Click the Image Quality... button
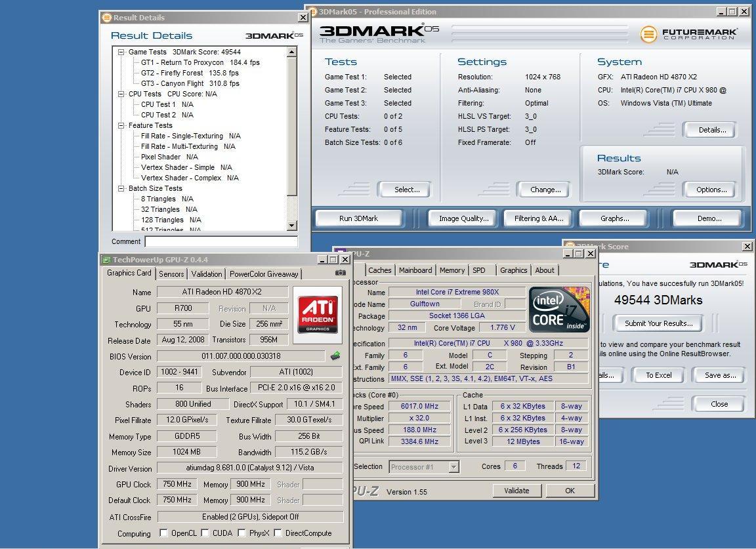Viewport: 756px width, 549px height. (464, 218)
